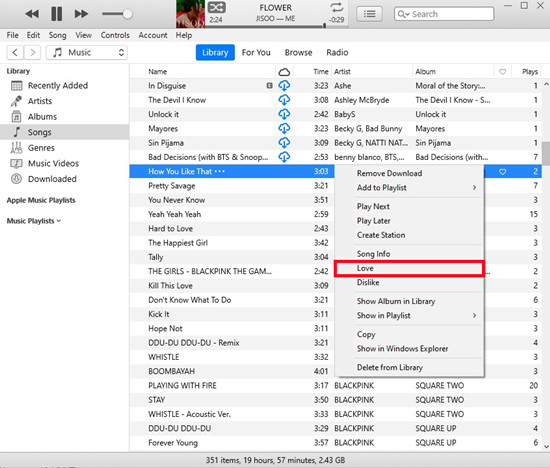Download The Devil I Know from cloud
The width and height of the screenshot is (550, 468).
tap(284, 100)
